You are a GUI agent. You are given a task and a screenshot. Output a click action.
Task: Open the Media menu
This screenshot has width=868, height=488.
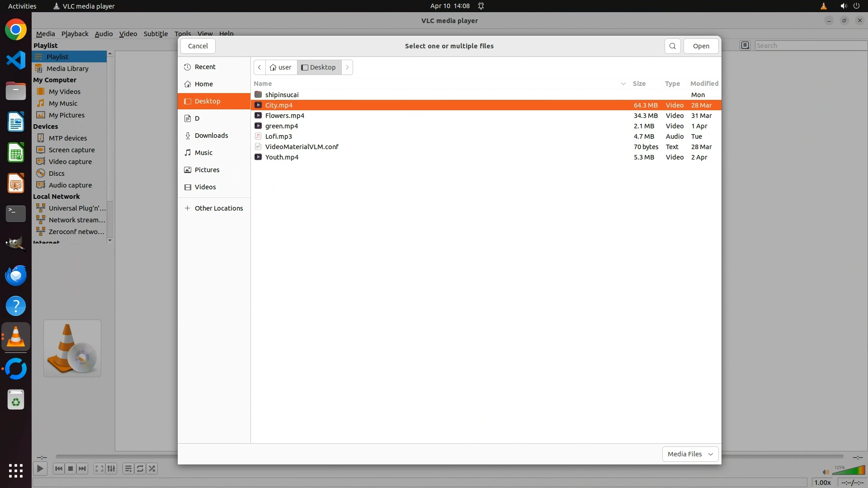[x=45, y=34]
